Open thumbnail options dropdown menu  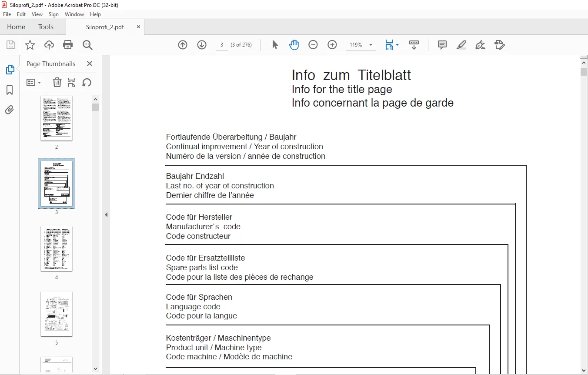pyautogui.click(x=34, y=82)
